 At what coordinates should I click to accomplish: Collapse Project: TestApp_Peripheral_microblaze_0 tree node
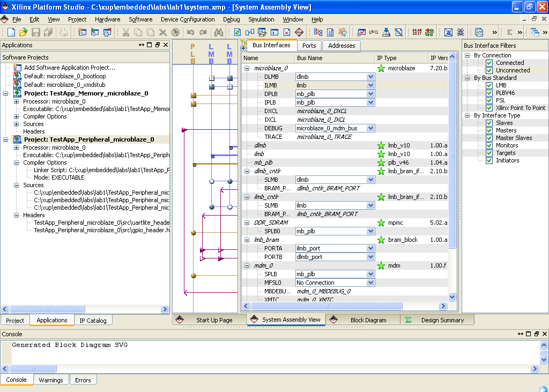[6, 139]
